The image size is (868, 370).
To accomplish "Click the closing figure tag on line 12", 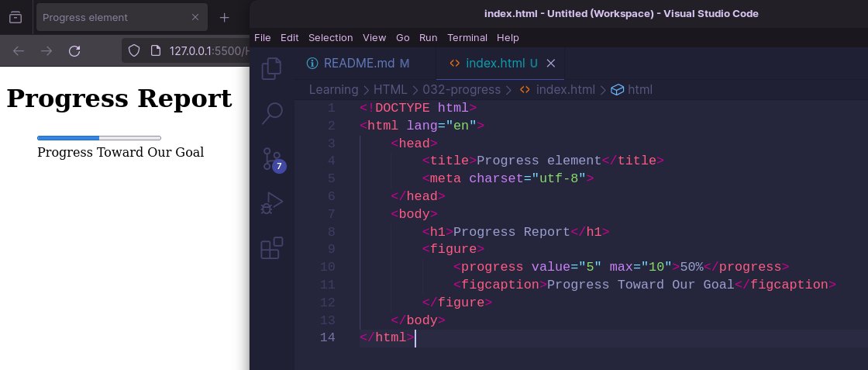I will [x=457, y=303].
